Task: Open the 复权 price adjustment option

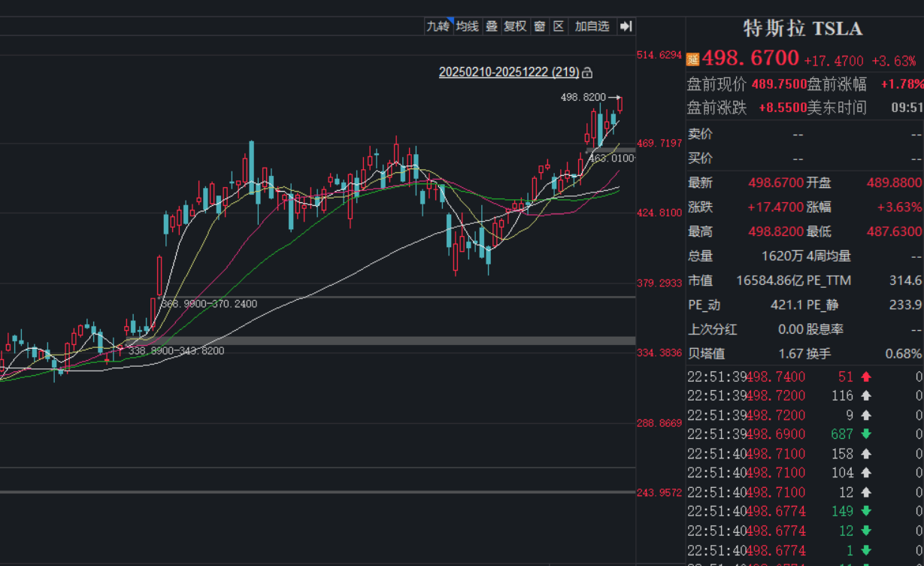Action: click(515, 26)
